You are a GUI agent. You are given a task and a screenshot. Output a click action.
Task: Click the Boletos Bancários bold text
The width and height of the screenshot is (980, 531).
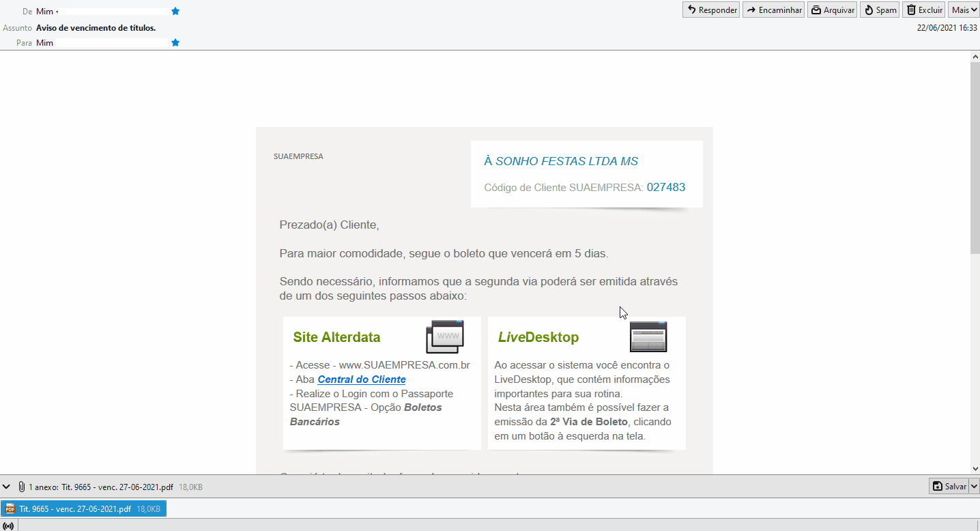tap(366, 414)
